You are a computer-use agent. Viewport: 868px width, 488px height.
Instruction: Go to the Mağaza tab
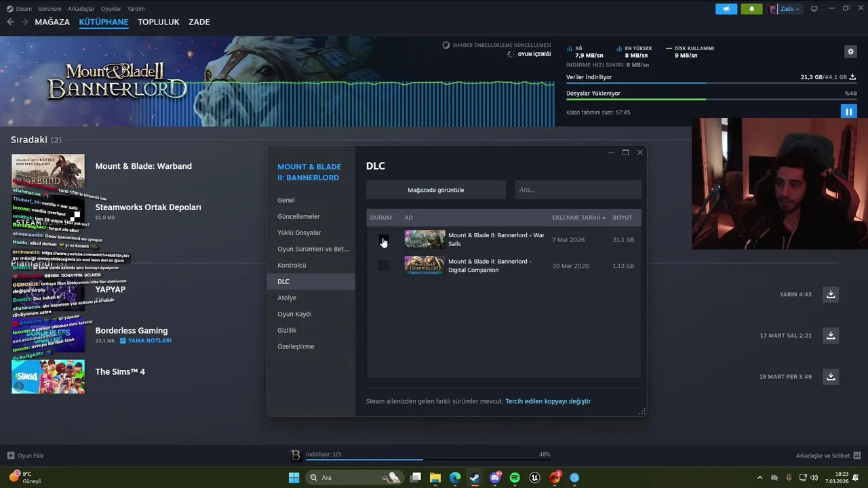52,22
